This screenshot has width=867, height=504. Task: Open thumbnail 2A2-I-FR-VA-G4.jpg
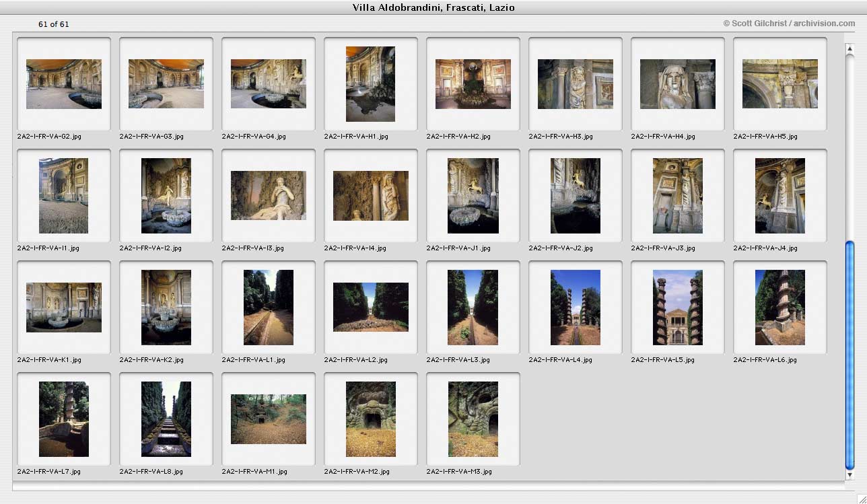(x=269, y=84)
